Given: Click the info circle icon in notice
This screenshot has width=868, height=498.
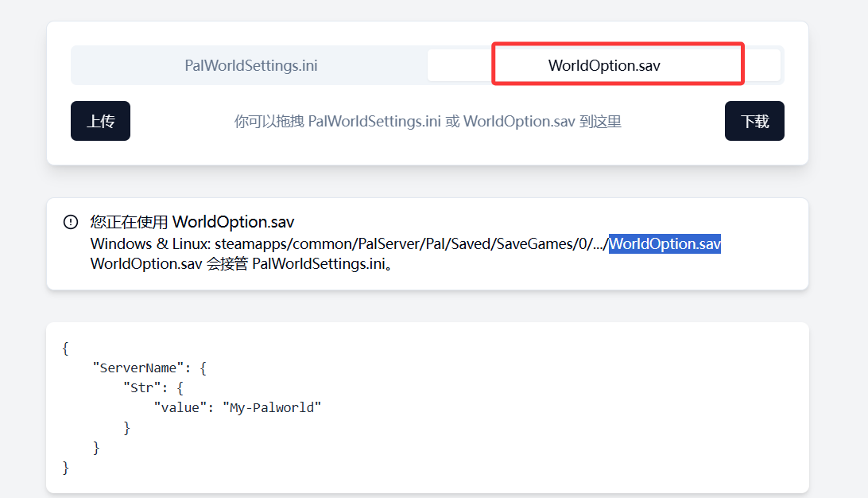Looking at the screenshot, I should click(71, 222).
